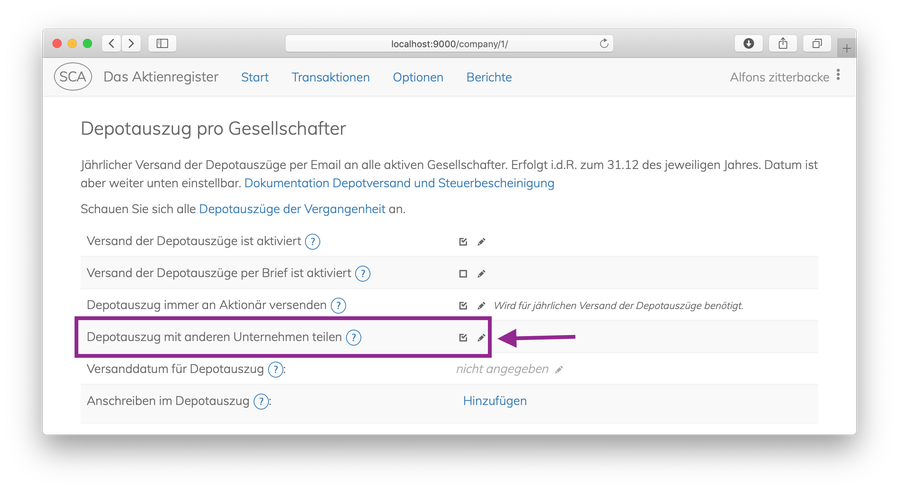Edit 'Depotauszug mit anderen Unternehmen teilen' pencil
The image size is (899, 491).
coord(482,337)
